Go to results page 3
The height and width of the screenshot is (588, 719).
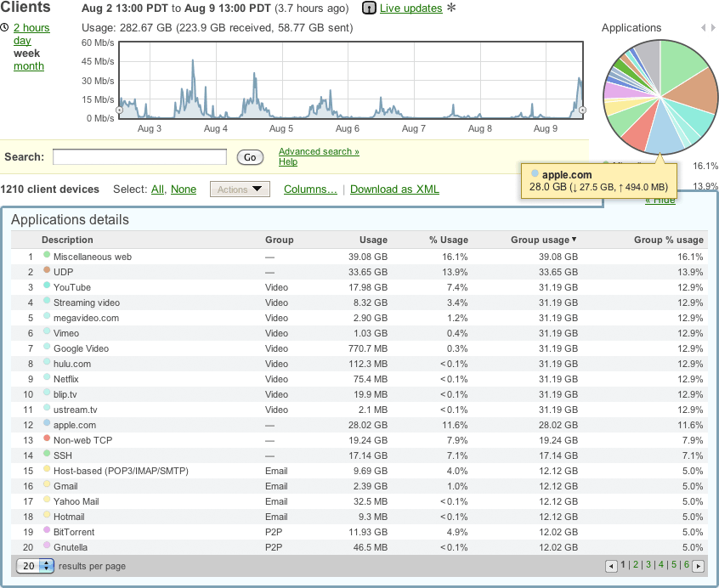point(648,564)
